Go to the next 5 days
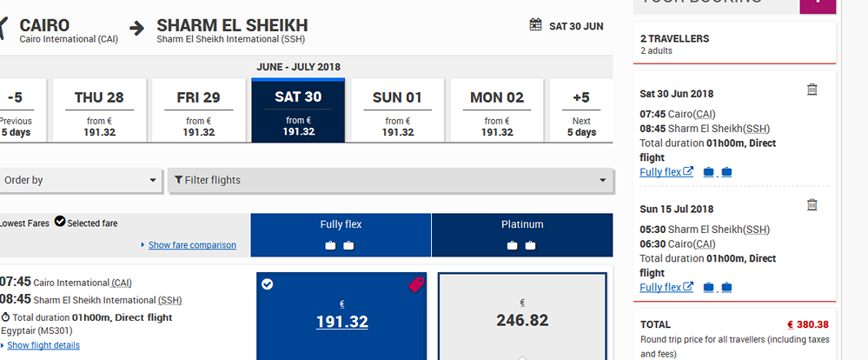 point(581,110)
